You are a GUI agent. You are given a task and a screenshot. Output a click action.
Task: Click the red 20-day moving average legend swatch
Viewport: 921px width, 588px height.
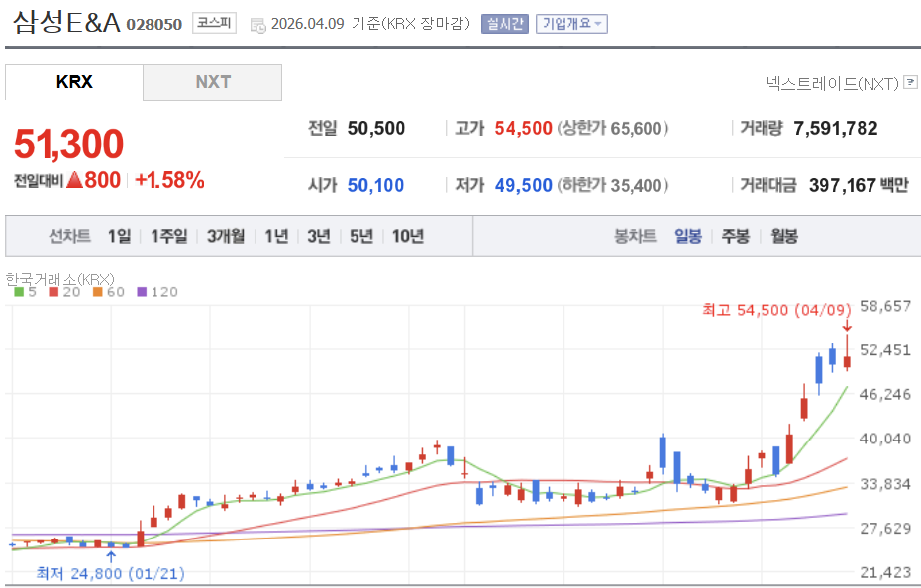54,292
